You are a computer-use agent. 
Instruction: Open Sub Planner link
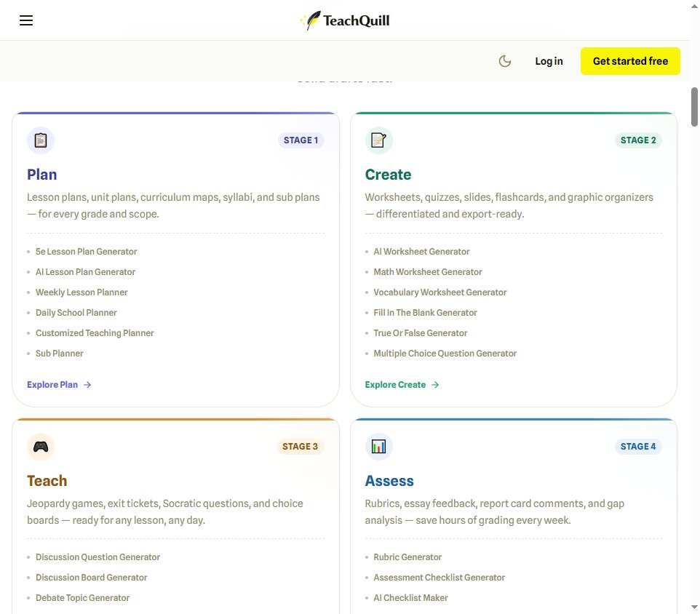(x=60, y=354)
